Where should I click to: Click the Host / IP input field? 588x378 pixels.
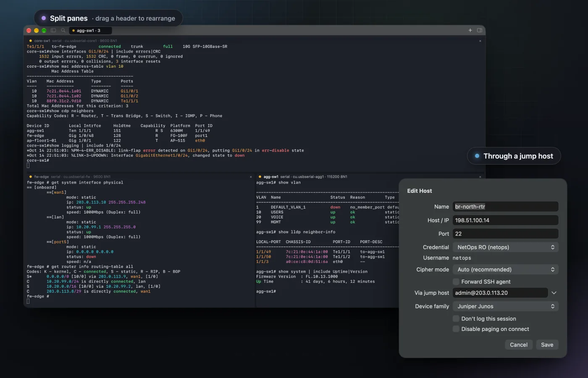coord(506,220)
